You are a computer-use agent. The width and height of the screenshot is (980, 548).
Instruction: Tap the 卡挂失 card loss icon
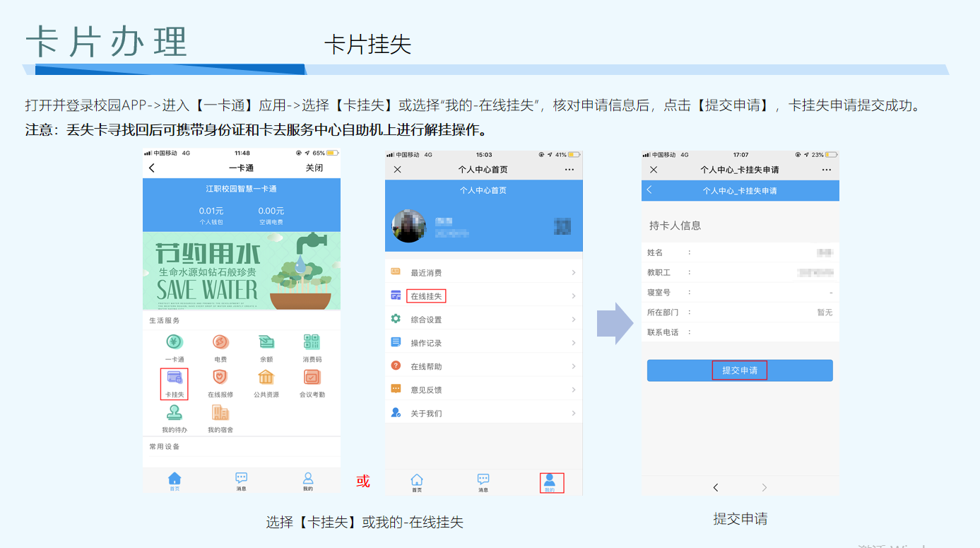click(174, 379)
